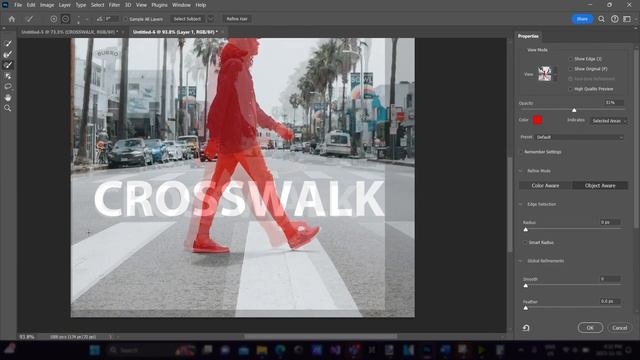Select the Quick Selection tool
640x360 pixels.
coord(8,44)
